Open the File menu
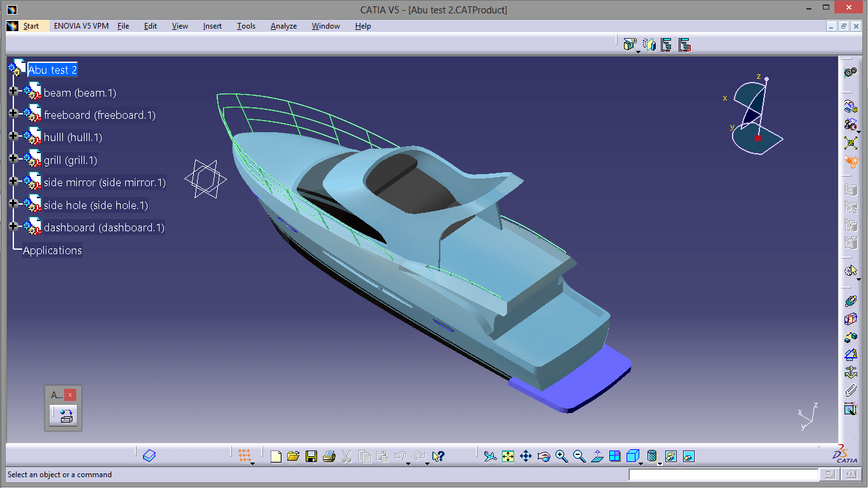Viewport: 868px width, 488px height. click(x=123, y=26)
